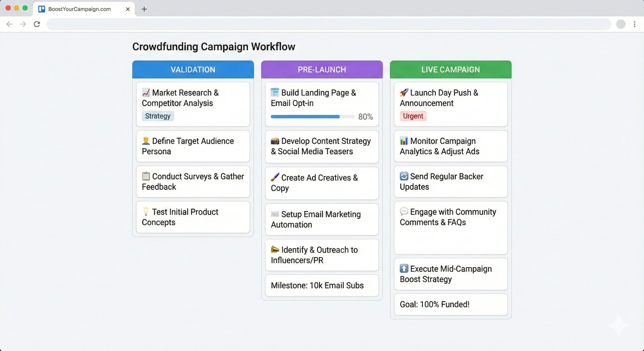644x351 pixels.
Task: Select the Strategy tag on Market Research card
Action: pyautogui.click(x=157, y=116)
